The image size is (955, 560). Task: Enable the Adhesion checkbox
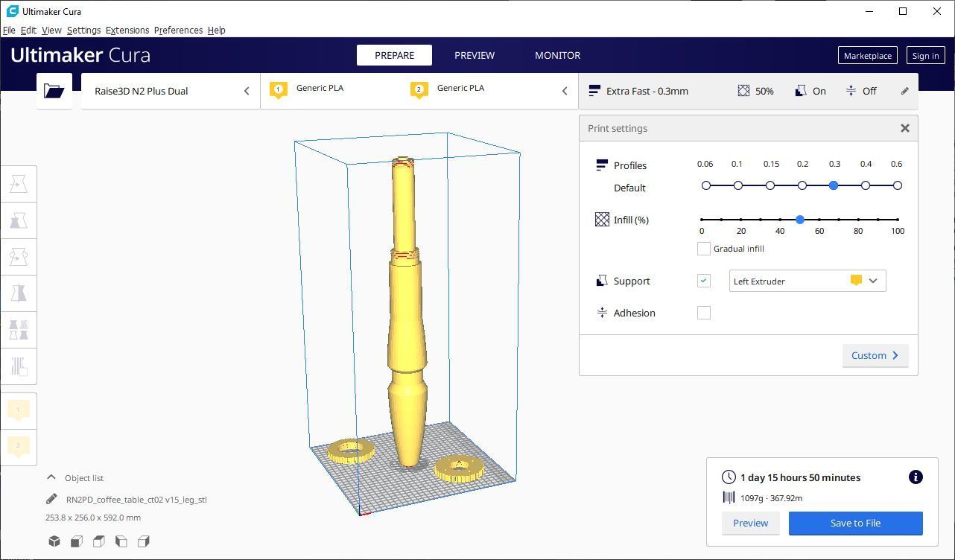[704, 313]
